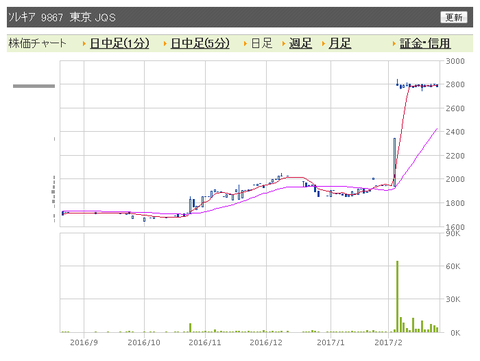This screenshot has width=480, height=361.
Task: Click the 2800 price axis label
Action: (455, 85)
